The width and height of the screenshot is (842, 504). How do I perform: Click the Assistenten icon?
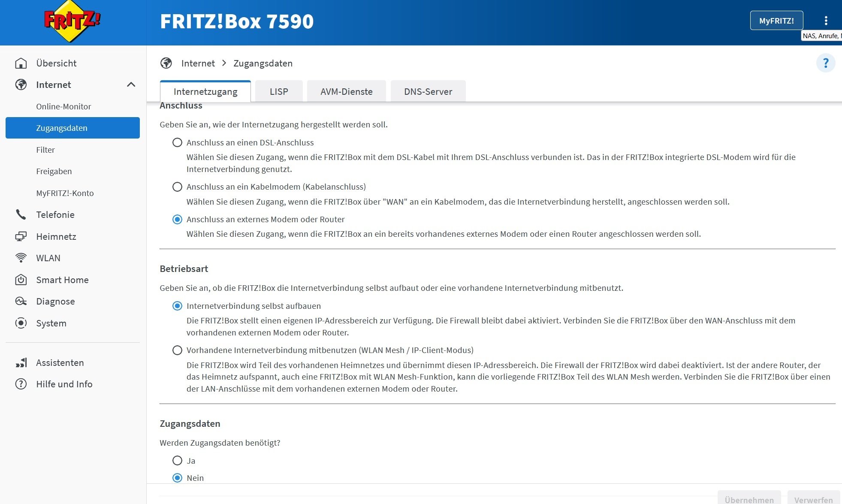21,362
